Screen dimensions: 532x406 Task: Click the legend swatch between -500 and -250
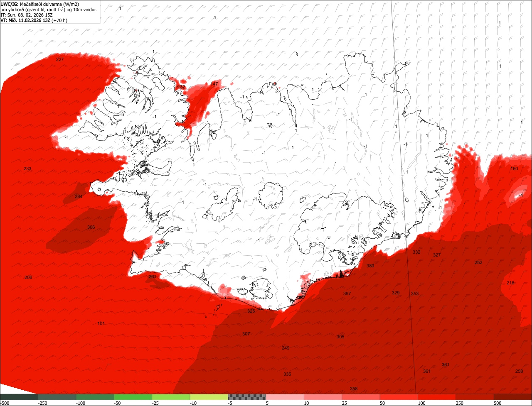pos(19,397)
